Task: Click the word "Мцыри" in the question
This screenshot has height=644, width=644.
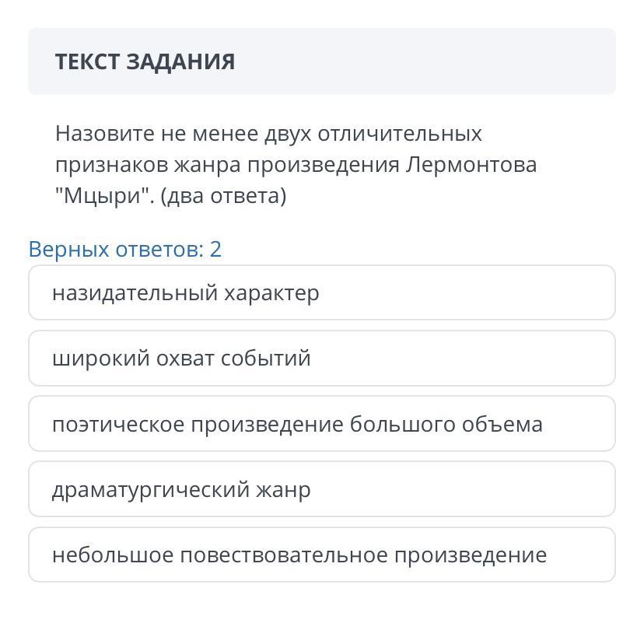Action: click(x=104, y=196)
